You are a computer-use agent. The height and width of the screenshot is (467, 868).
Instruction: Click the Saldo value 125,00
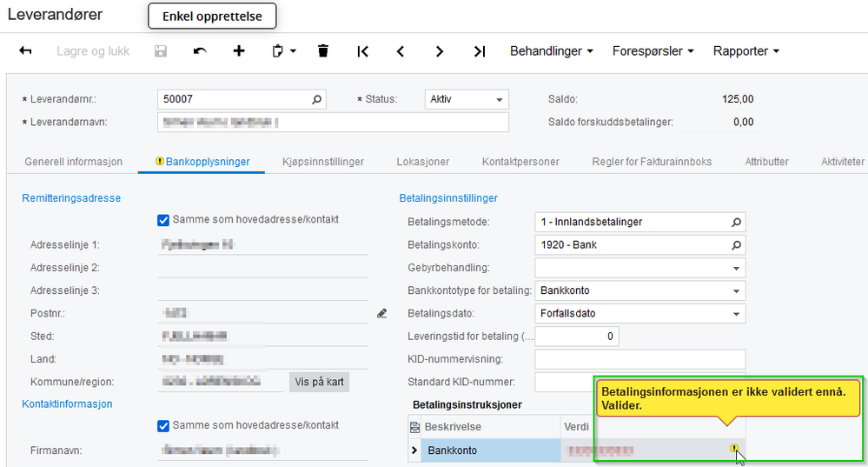click(738, 99)
